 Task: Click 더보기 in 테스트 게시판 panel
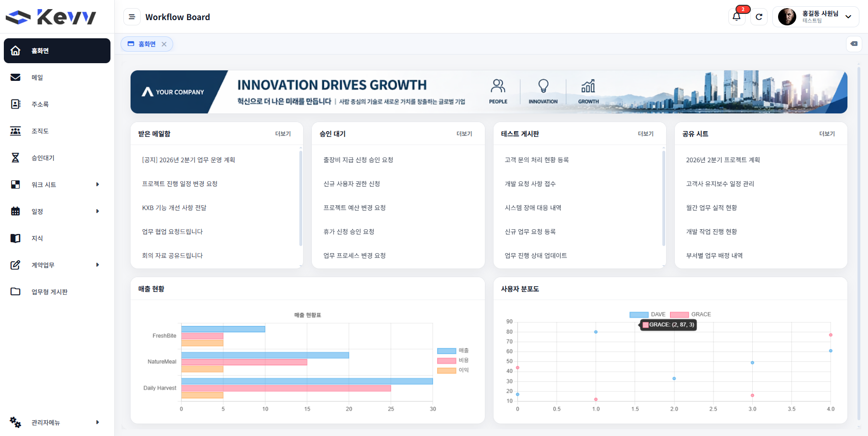point(646,134)
